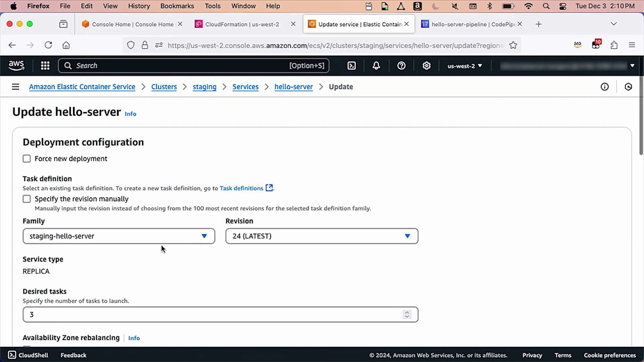
Task: Click the staging breadcrumb link
Action: (x=204, y=87)
